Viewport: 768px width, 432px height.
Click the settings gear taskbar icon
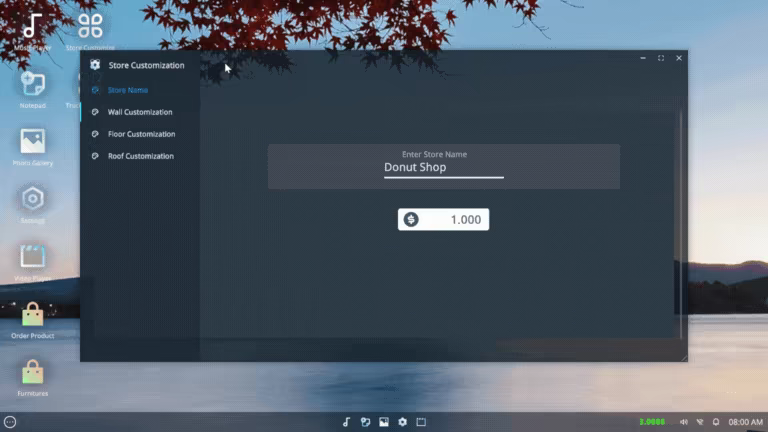pyautogui.click(x=403, y=422)
